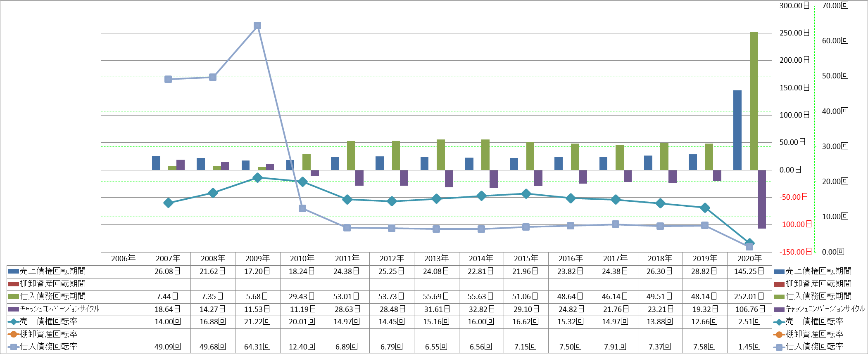Select the 50.00回 secondary axis label
Screen dimensions: 868x354
tap(835, 76)
